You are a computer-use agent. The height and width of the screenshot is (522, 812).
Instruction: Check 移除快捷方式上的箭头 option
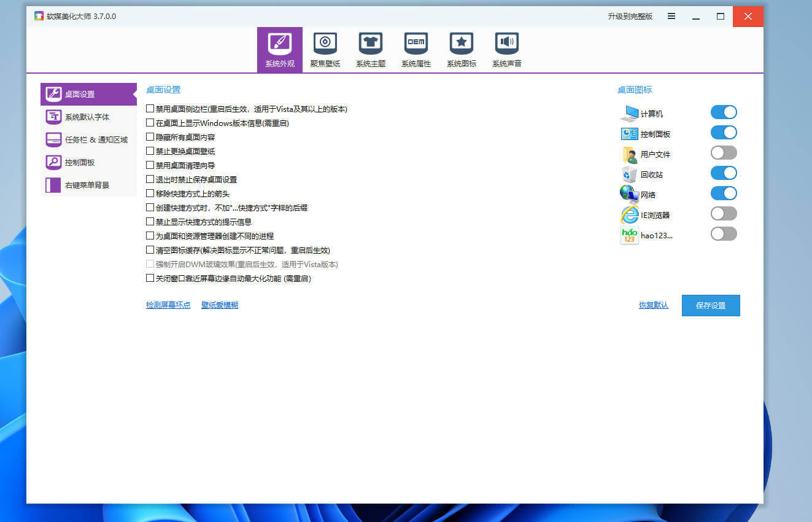point(149,193)
